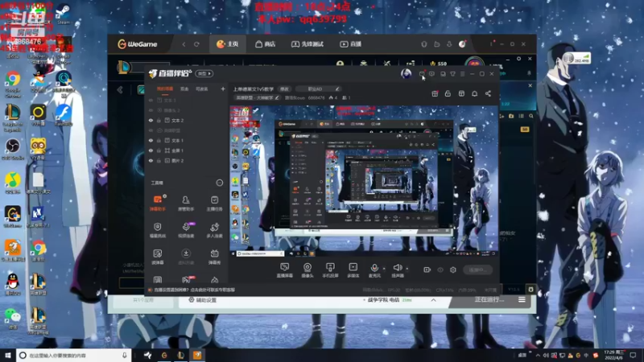Open the 职业AD category dropdown
Screen dimensions: 644x362
318,88
